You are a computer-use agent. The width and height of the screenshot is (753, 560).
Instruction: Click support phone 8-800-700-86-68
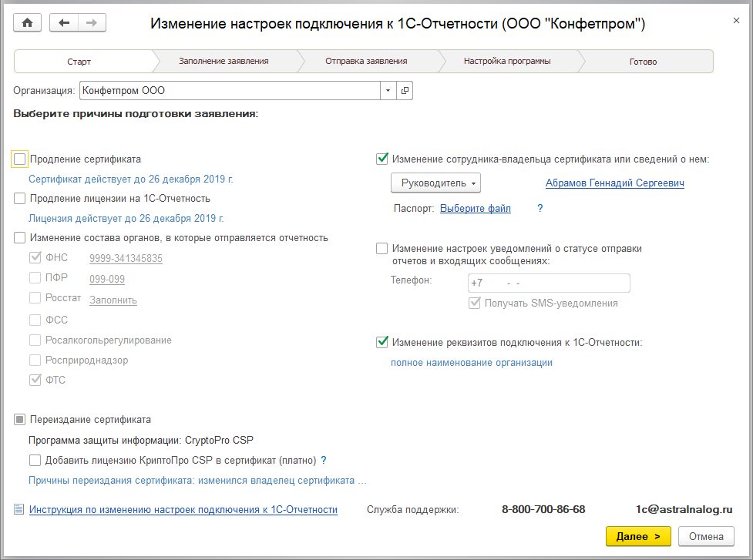point(543,509)
